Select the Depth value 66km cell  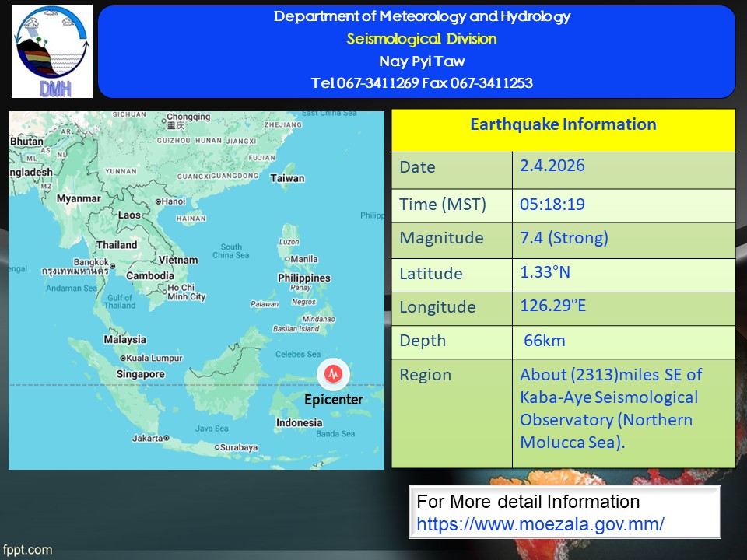click(x=544, y=341)
